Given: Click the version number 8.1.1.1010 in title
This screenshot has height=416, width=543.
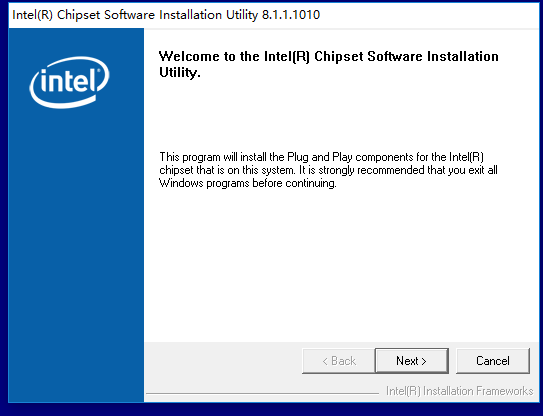Looking at the screenshot, I should [x=291, y=15].
